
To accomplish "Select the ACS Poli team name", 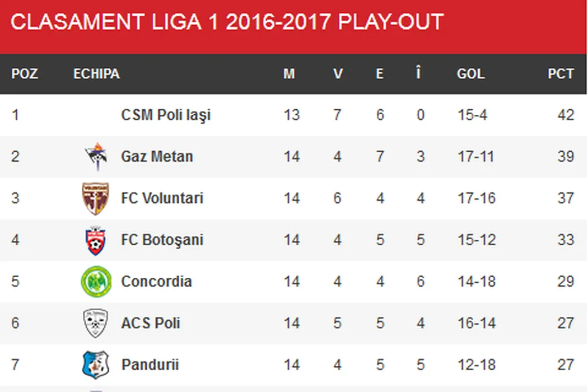I will 150,323.
